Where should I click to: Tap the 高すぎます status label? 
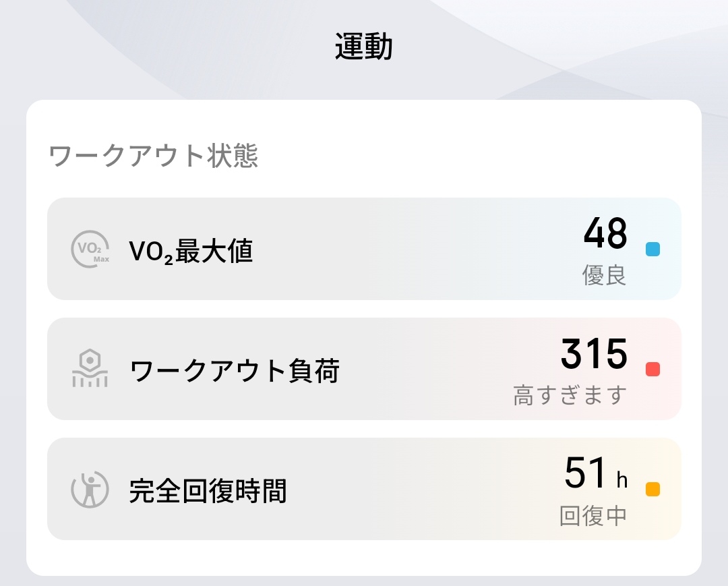click(x=570, y=395)
